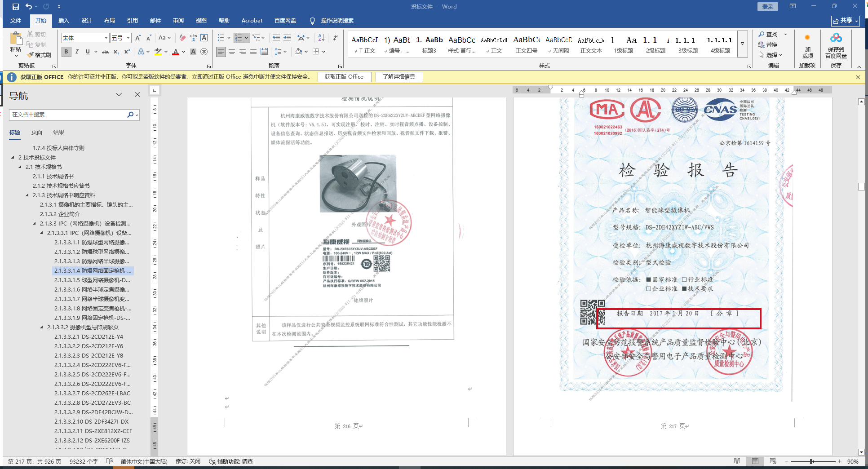Switch to Web Layout view
This screenshot has height=469, width=868.
[x=773, y=461]
